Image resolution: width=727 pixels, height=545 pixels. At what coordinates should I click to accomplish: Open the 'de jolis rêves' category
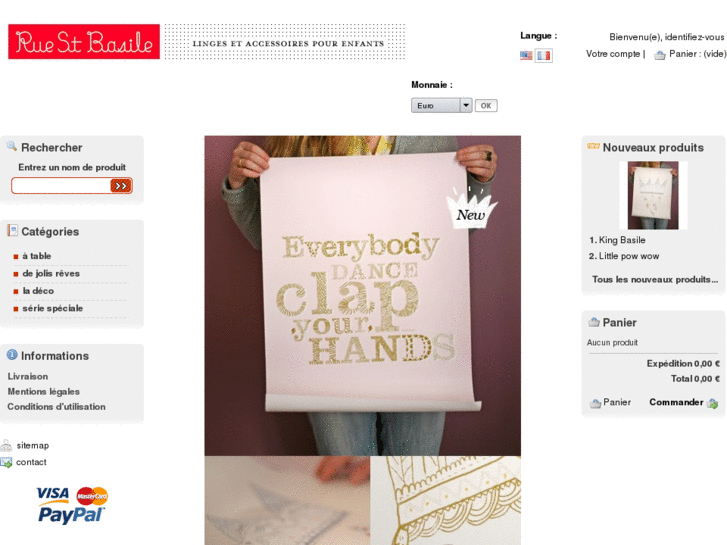[x=51, y=274]
